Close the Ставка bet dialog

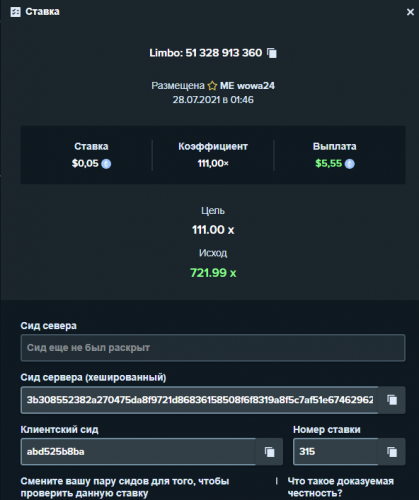(x=410, y=12)
